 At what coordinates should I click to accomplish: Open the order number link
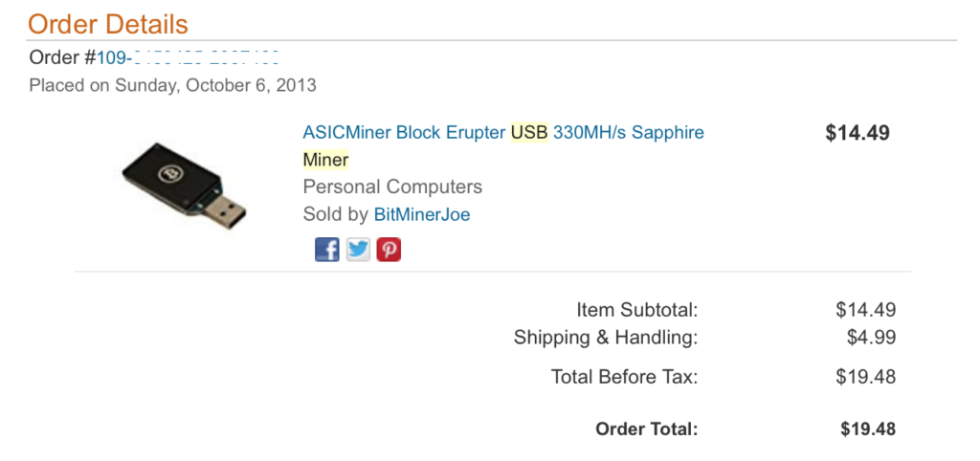pos(189,57)
